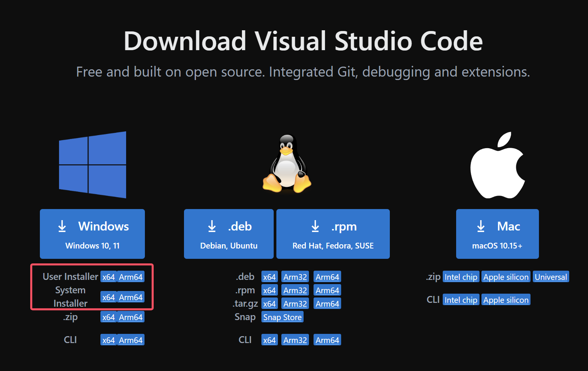Get the Linux CLI Arm64 build
This screenshot has width=588, height=371.
tap(327, 340)
